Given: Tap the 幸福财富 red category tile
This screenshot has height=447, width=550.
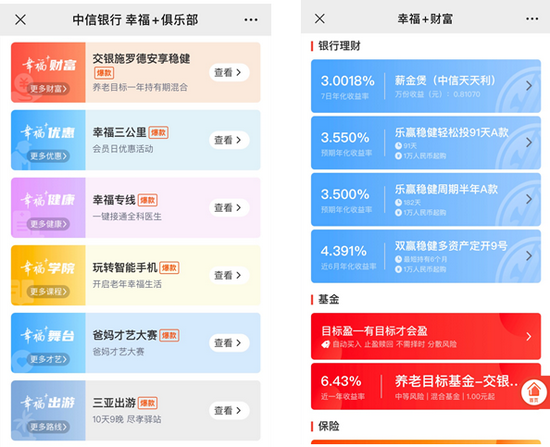Looking at the screenshot, I should 48,72.
